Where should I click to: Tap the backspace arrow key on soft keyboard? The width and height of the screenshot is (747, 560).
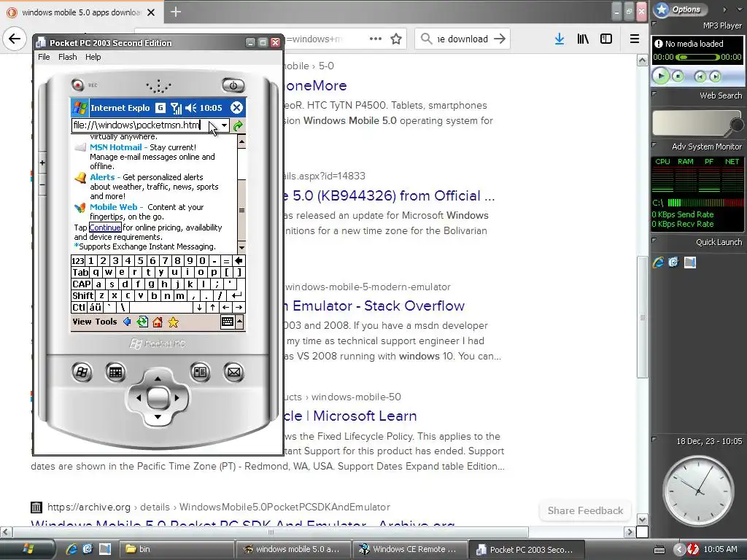[x=239, y=261]
